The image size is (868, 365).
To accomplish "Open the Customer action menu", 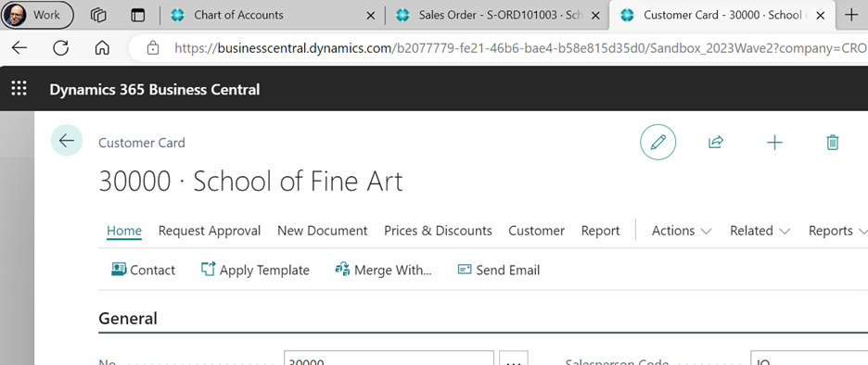I will point(536,231).
